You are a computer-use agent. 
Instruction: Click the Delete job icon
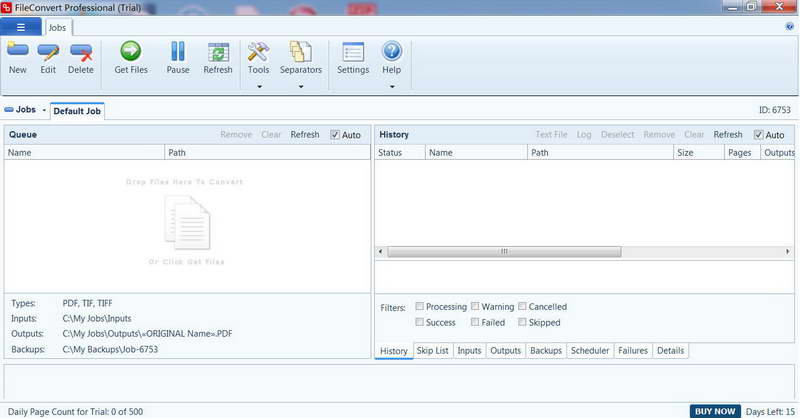(x=81, y=52)
